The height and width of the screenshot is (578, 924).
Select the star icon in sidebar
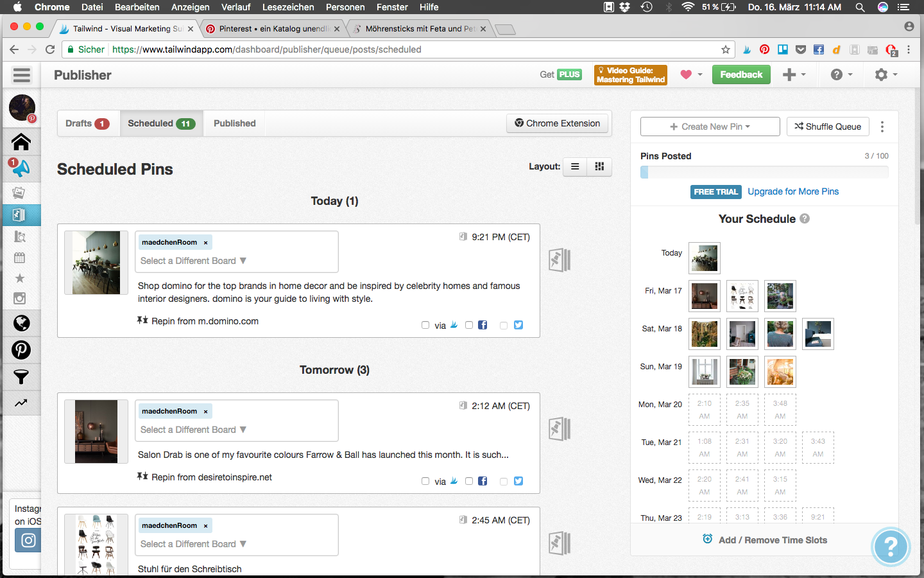point(20,278)
